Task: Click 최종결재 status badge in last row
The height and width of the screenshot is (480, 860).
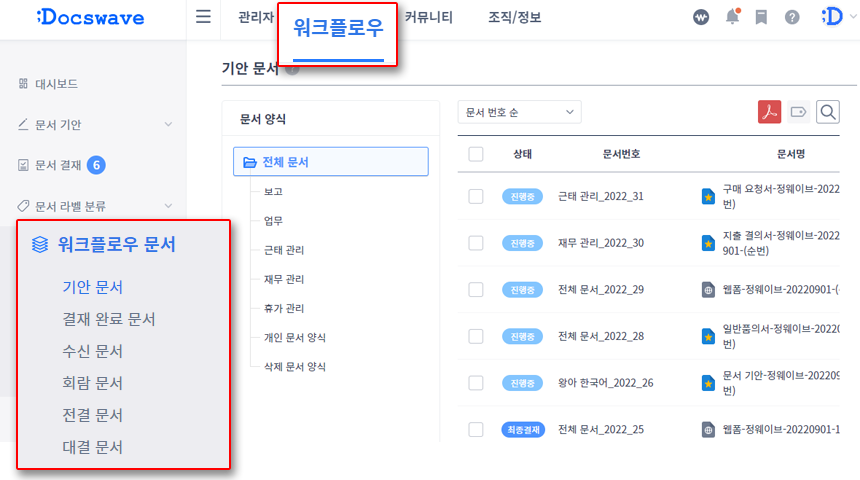Action: (x=523, y=430)
